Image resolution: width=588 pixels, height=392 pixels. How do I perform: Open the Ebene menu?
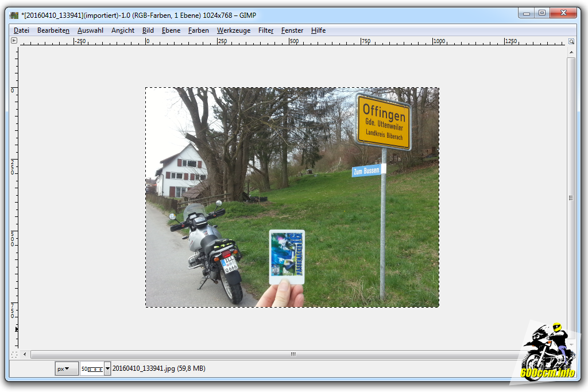171,30
